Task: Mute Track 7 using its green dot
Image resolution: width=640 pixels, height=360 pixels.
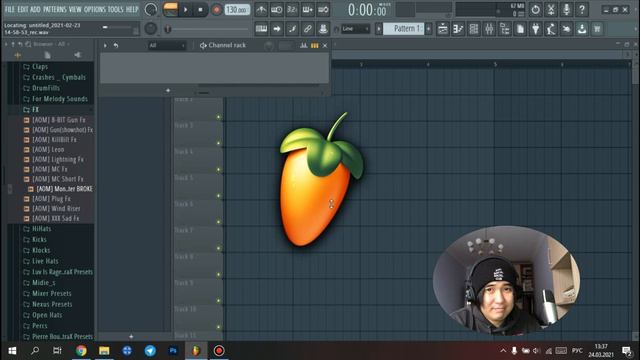Action: (218, 248)
